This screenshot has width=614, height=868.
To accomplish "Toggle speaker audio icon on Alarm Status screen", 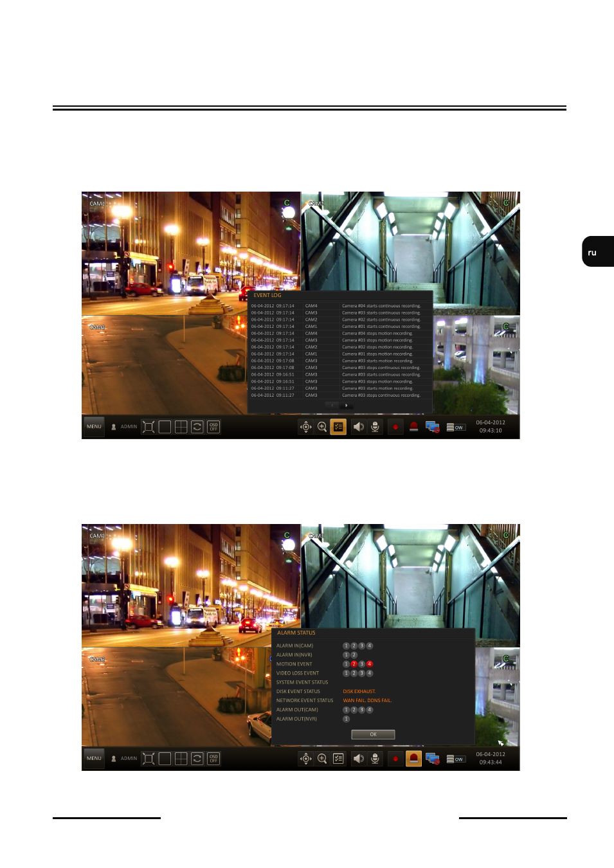I will [359, 759].
